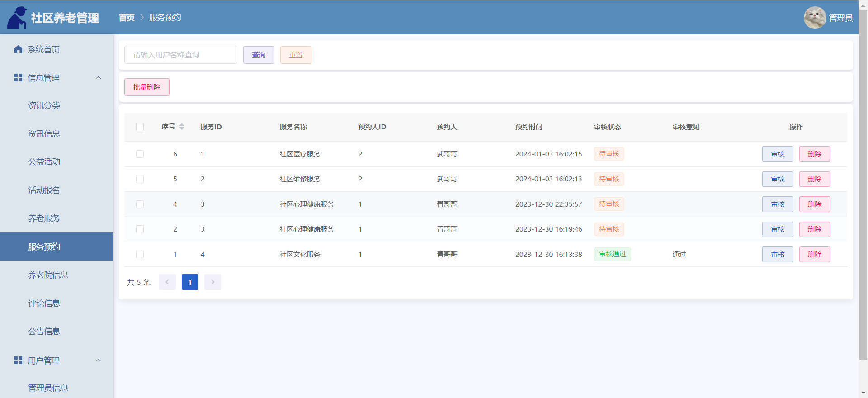
Task: Collapse the 用户管理 menu chevron
Action: coord(99,360)
